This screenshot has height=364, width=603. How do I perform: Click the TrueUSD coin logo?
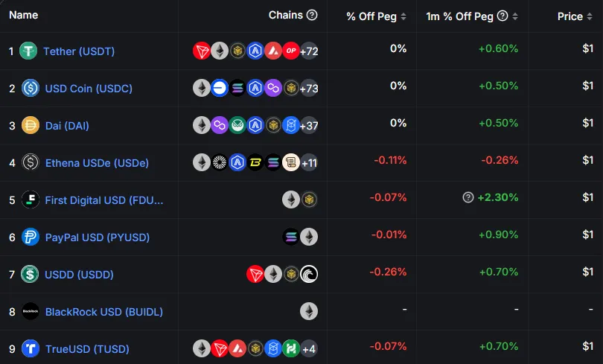[x=31, y=348]
